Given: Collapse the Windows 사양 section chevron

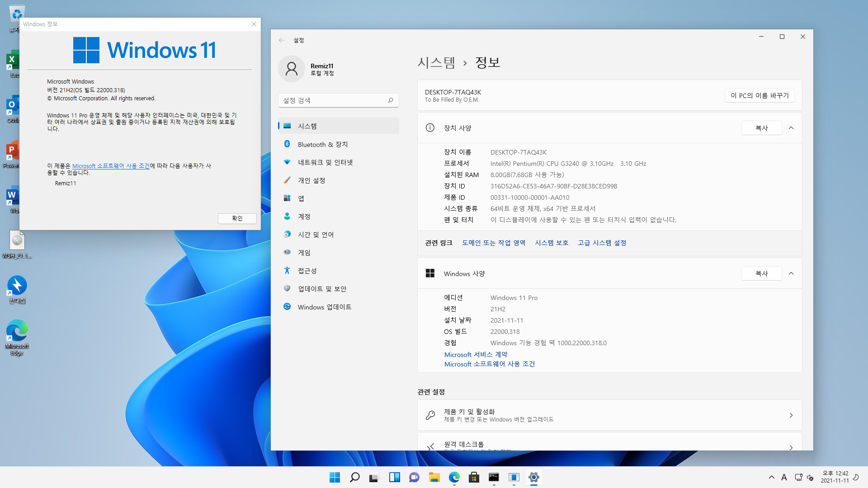Looking at the screenshot, I should (791, 273).
